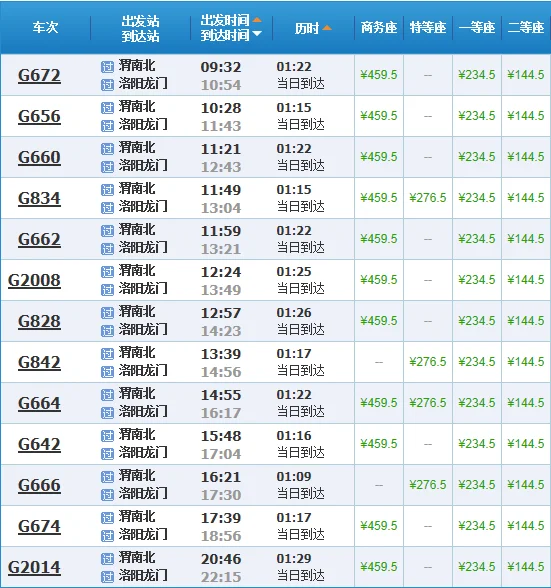Image resolution: width=551 pixels, height=588 pixels.
Task: Click 过 icon beside 洛阳龙门 in G660 row
Action: 107,167
